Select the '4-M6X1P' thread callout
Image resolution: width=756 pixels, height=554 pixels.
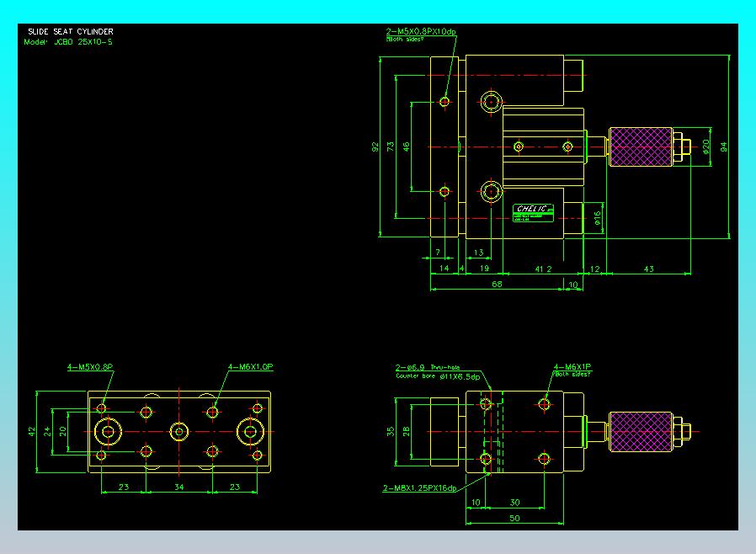click(x=572, y=367)
